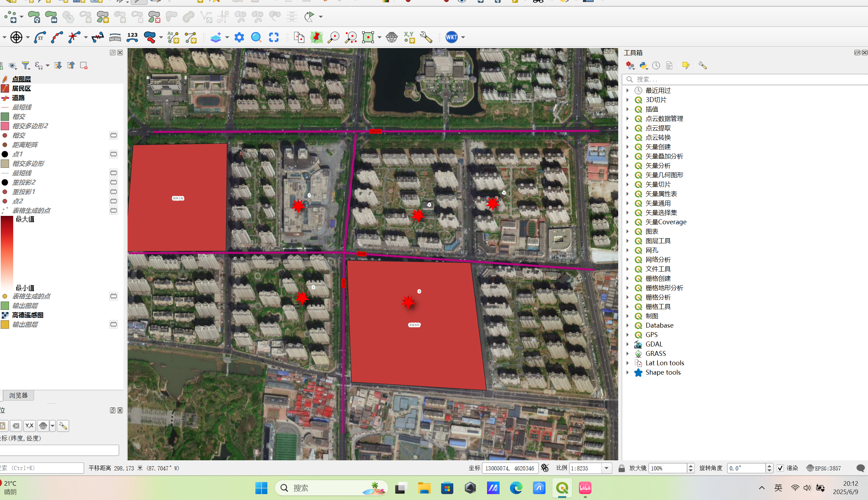Click the 123 numbering tool icon

pos(132,37)
